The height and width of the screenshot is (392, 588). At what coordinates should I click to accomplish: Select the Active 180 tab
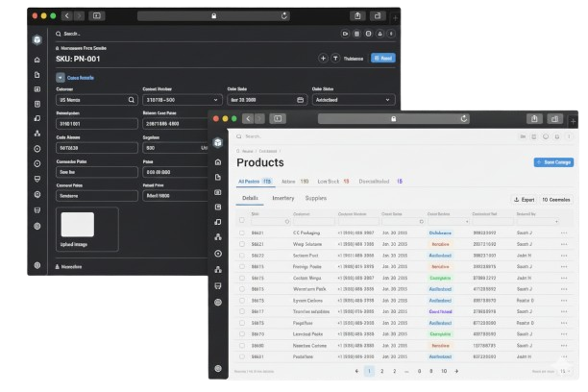click(x=295, y=182)
